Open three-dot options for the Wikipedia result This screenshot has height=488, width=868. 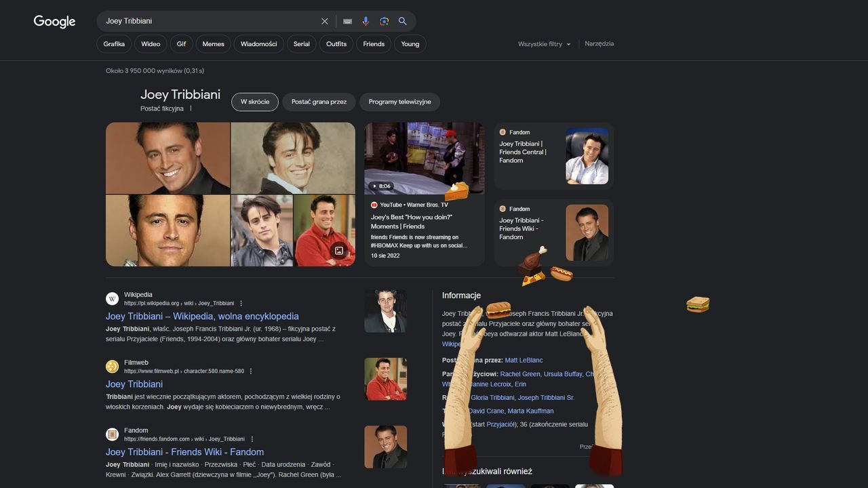pos(241,303)
